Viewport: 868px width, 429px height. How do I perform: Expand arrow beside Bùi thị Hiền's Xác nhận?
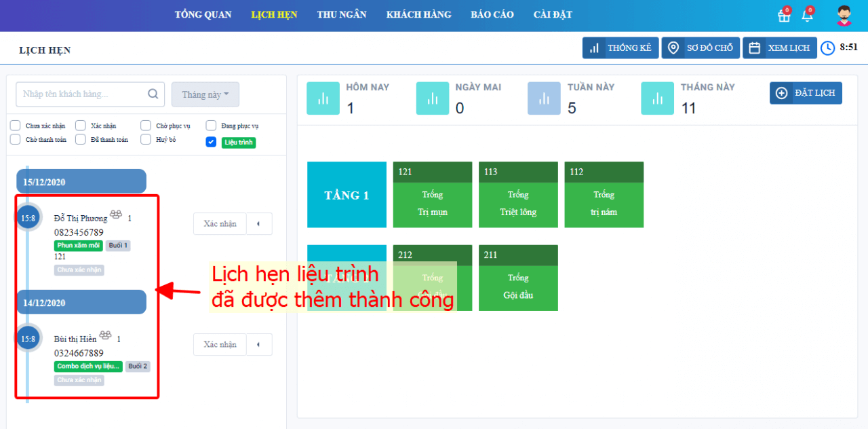click(x=258, y=345)
